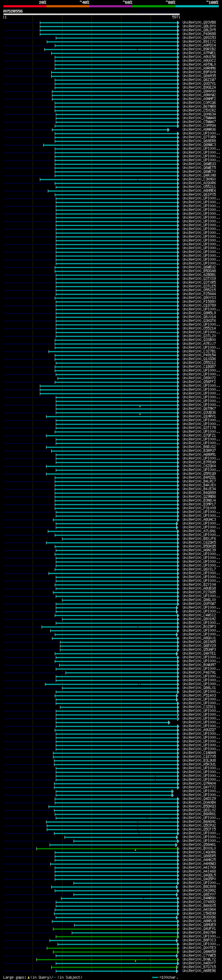This screenshot has width=222, height=980.
Task: Click the white query sequence bar
Action: coord(92,15)
